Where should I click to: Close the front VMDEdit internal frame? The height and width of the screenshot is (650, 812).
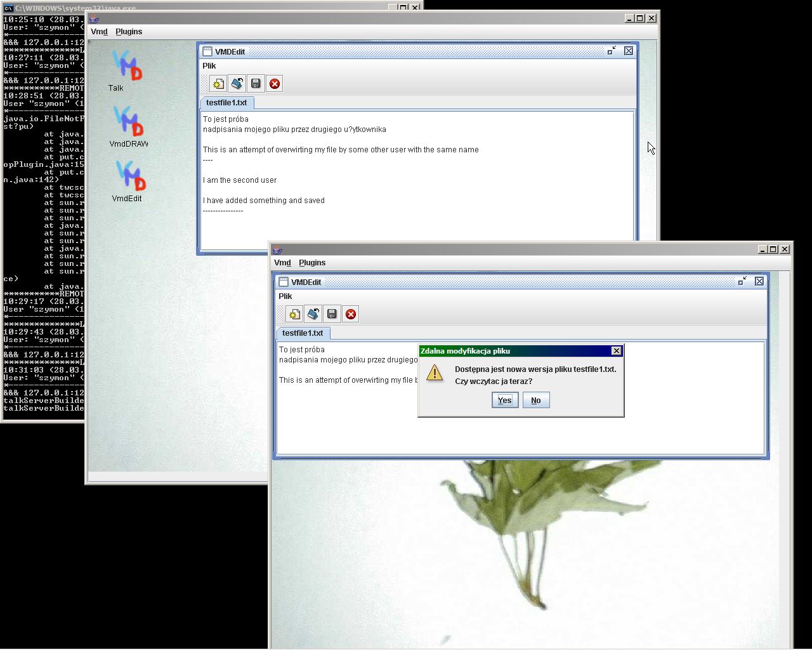759,281
